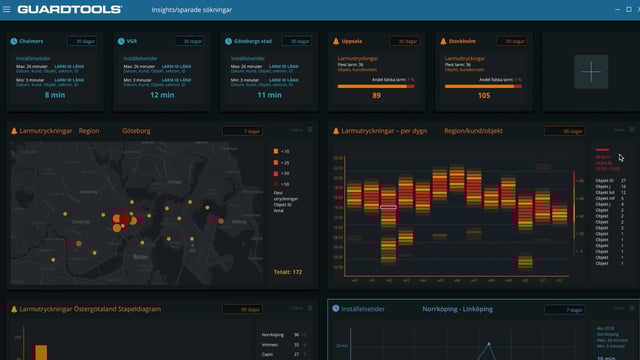
Task: Click the vertical color scale beside the heatmap
Action: point(574,214)
